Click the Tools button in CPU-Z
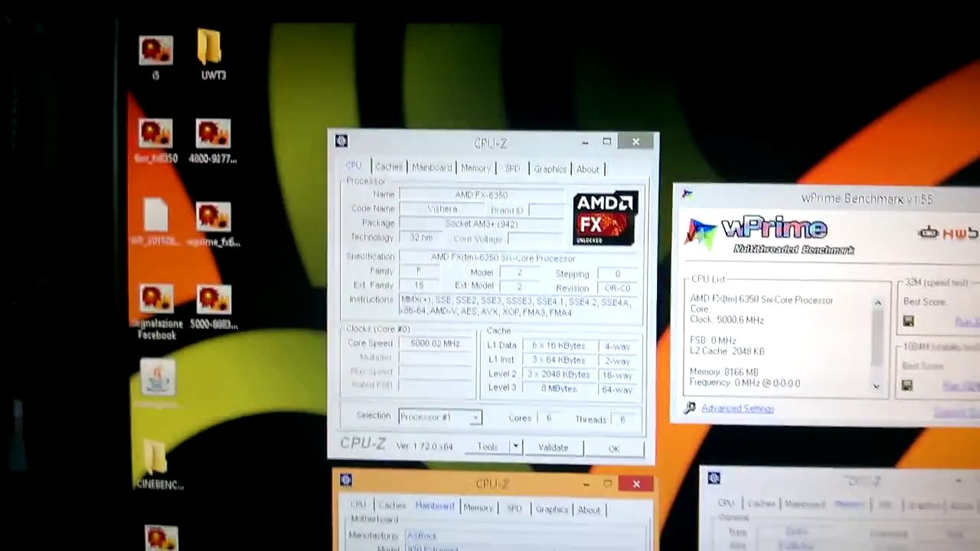Image resolution: width=980 pixels, height=551 pixels. pyautogui.click(x=488, y=446)
